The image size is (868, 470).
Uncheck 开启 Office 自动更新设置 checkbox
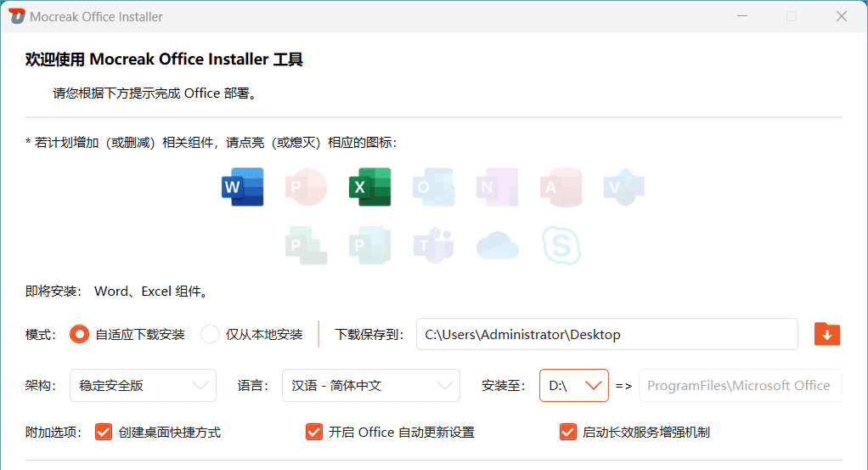(x=313, y=432)
